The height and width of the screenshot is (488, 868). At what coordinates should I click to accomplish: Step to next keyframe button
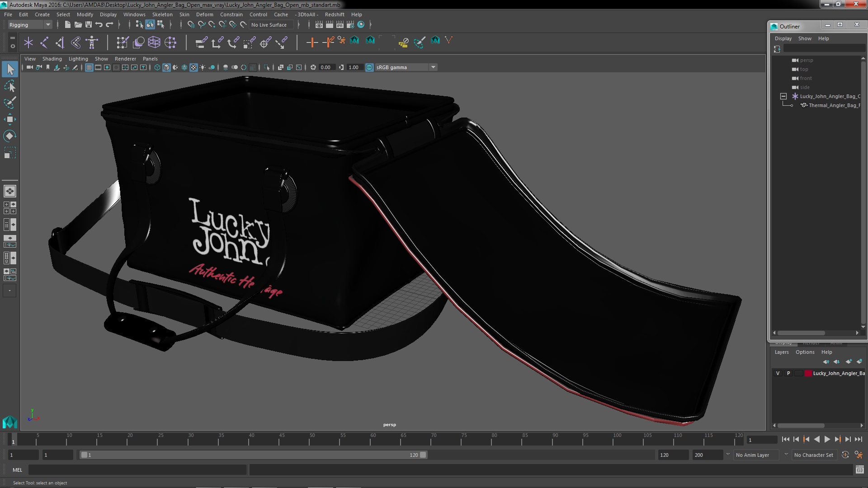tap(837, 439)
